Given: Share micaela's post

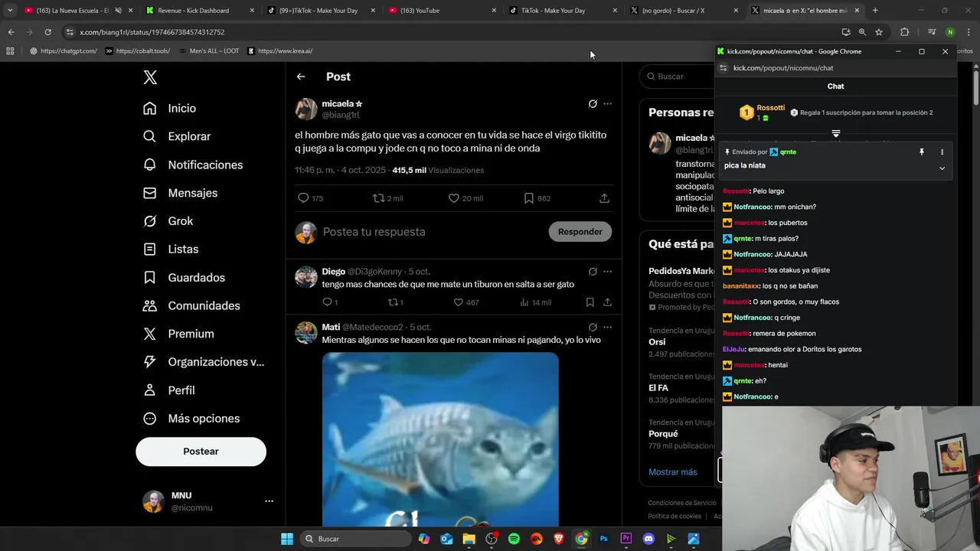Looking at the screenshot, I should point(604,198).
